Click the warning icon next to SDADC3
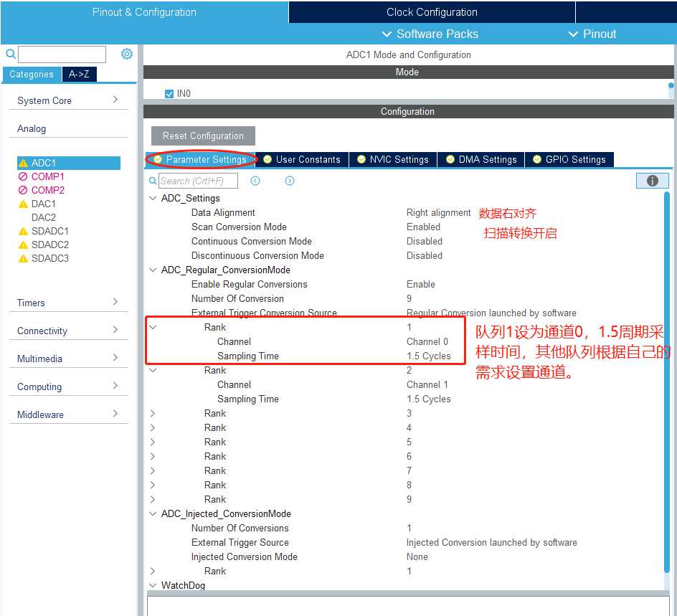The image size is (677, 616). (x=24, y=259)
